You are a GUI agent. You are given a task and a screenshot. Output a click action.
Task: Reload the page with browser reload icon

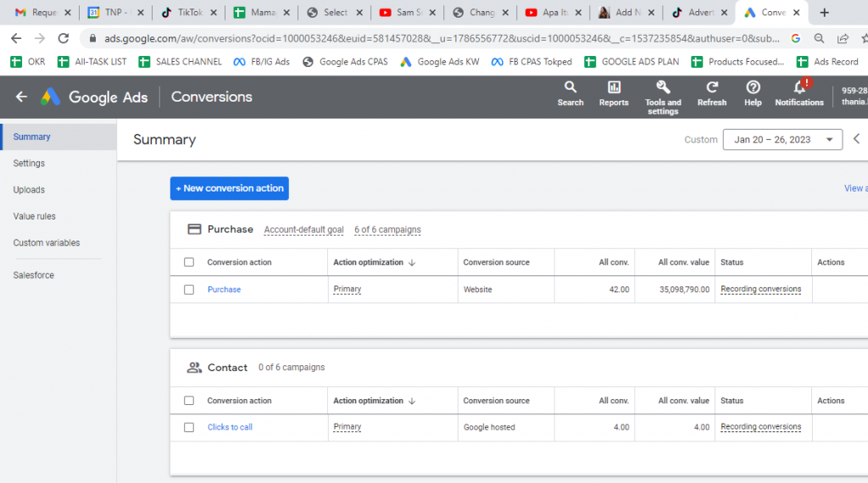tap(64, 38)
